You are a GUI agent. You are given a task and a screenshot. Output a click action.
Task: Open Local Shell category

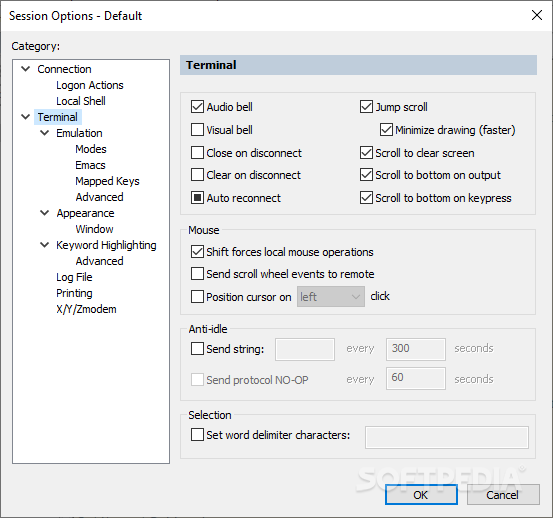pos(81,101)
